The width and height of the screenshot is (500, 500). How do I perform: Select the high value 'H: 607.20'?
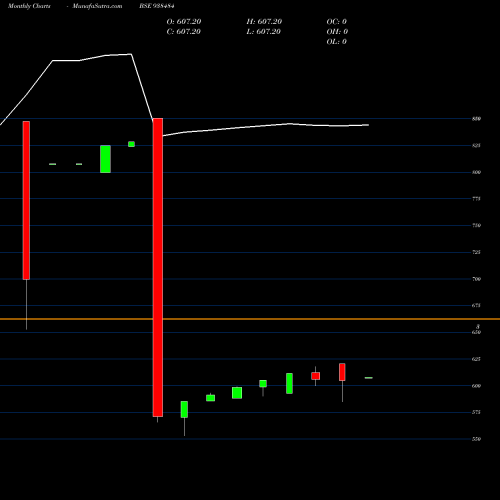pyautogui.click(x=264, y=22)
